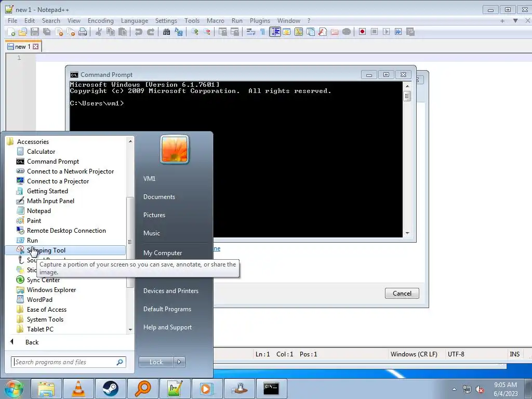Open Help and Support link
The height and width of the screenshot is (399, 532).
pyautogui.click(x=167, y=327)
